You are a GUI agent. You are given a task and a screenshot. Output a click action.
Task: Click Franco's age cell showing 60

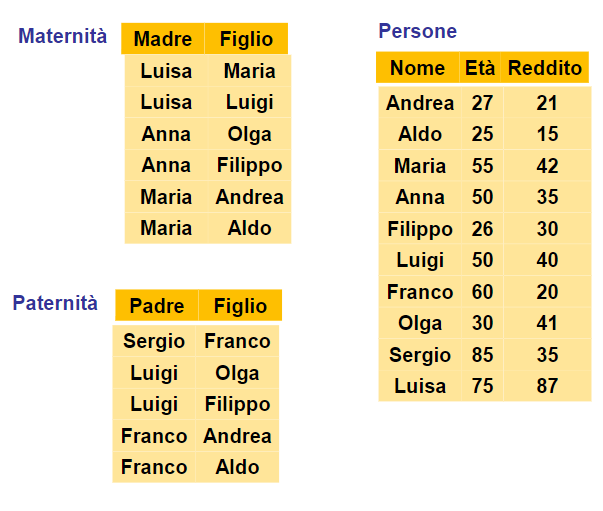coord(482,292)
